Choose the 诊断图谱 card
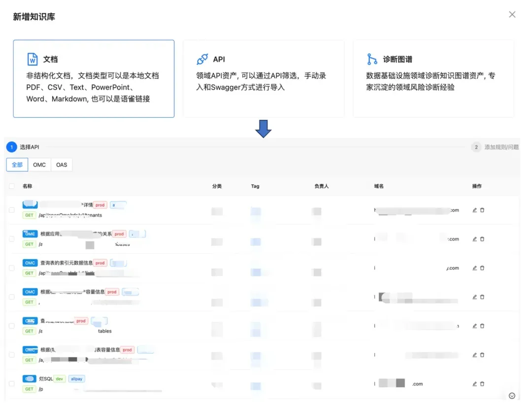 point(433,79)
